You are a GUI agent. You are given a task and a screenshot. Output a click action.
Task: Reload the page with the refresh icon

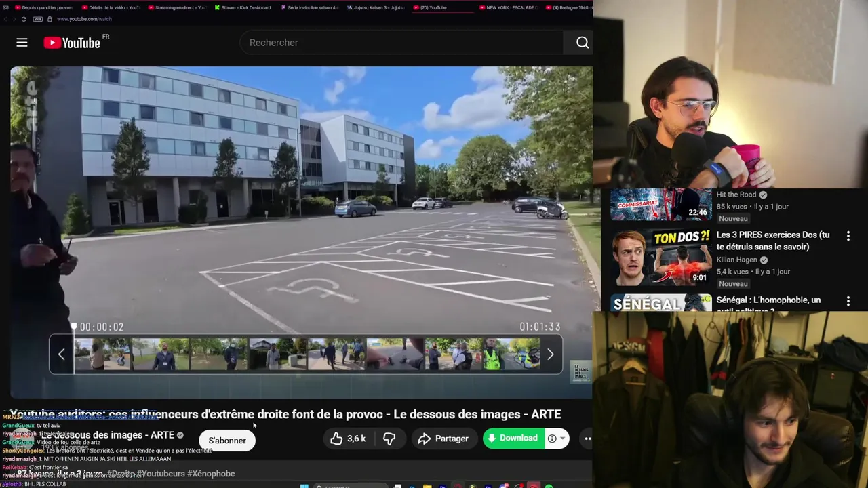coord(25,19)
